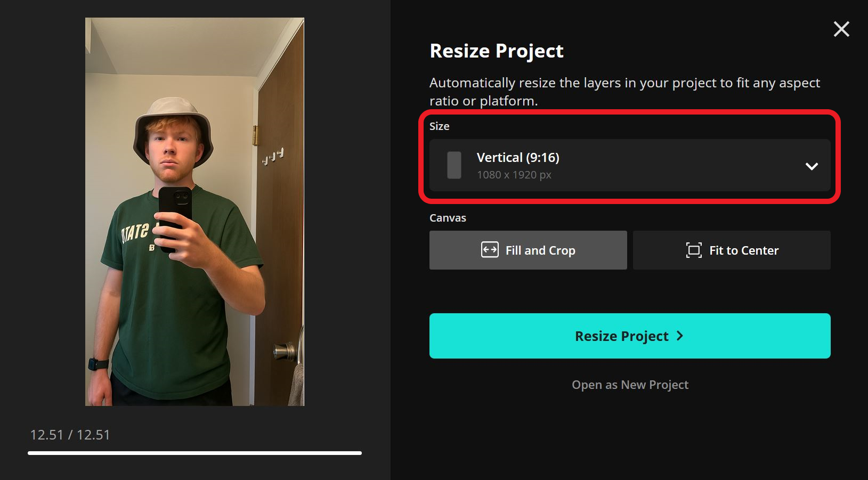The image size is (868, 480).
Task: Click the X icon in the top right
Action: click(841, 29)
